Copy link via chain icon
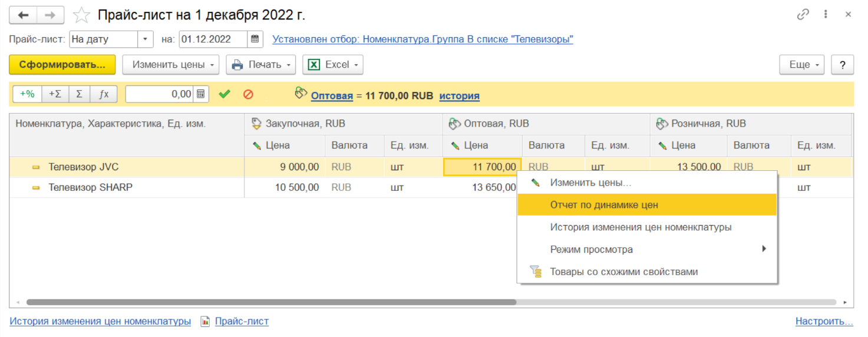The height and width of the screenshot is (337, 868). coord(803,15)
